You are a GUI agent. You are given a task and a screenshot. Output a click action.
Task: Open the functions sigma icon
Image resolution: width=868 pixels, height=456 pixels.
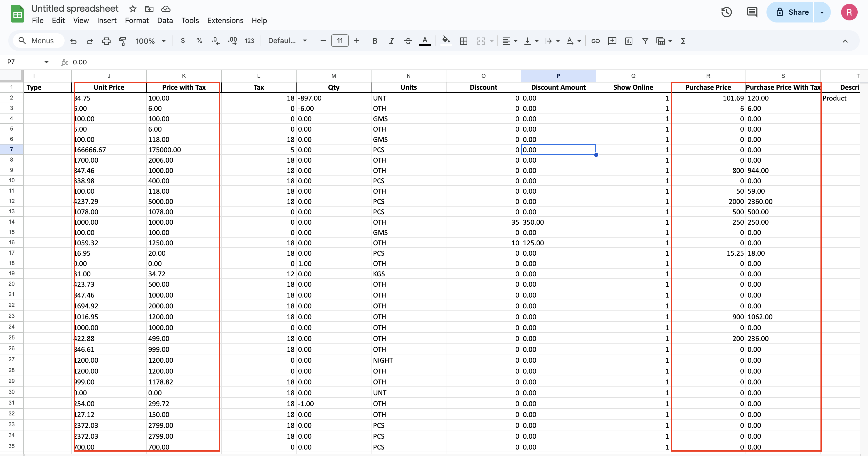[683, 41]
